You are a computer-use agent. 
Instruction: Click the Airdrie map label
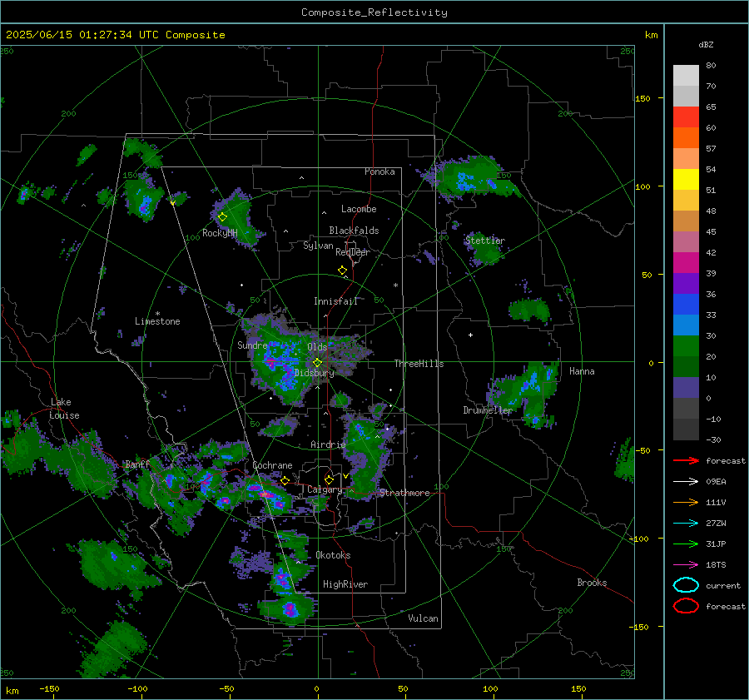click(328, 444)
